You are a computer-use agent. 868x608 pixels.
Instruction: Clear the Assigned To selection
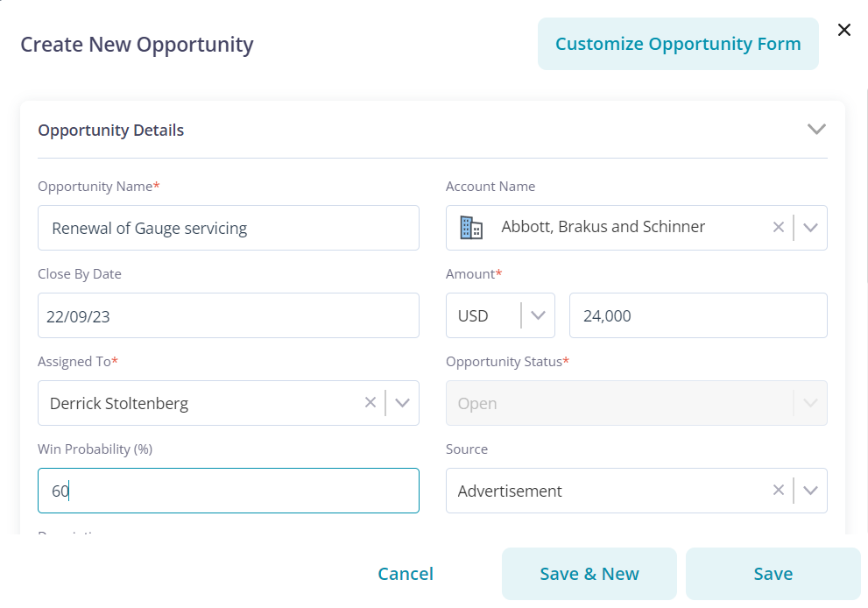(370, 403)
